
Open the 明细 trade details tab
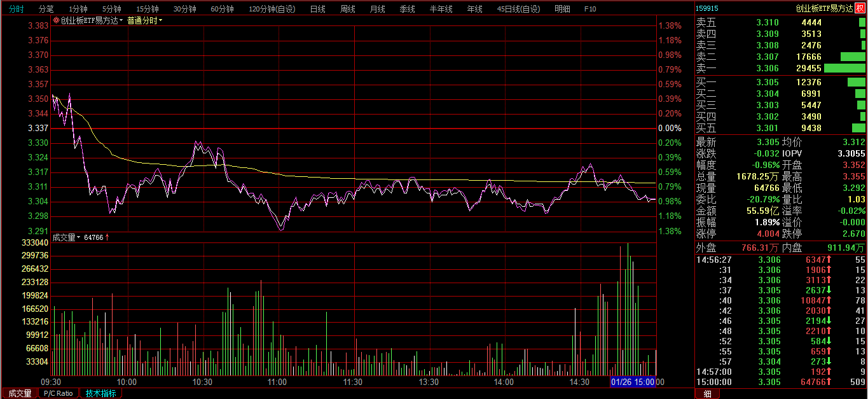point(562,9)
